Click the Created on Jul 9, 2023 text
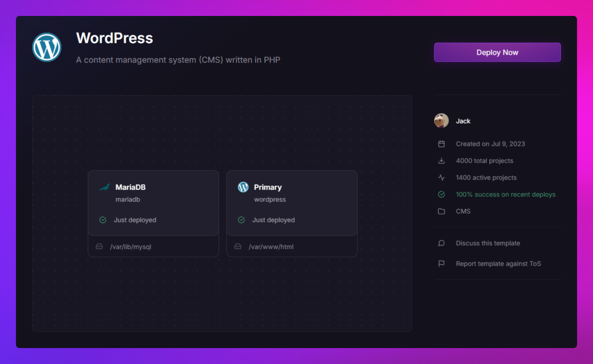Screen dimensions: 593x364 (490, 144)
